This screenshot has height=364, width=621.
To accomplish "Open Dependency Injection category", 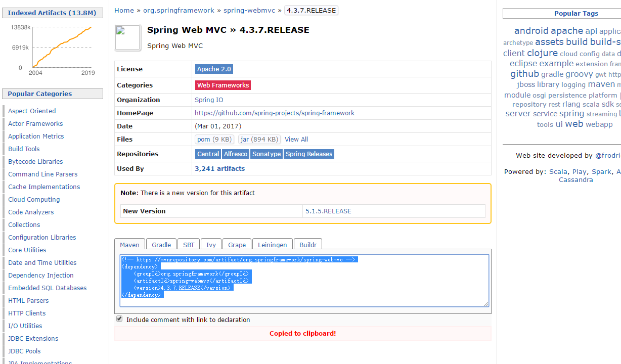I will pyautogui.click(x=41, y=276).
